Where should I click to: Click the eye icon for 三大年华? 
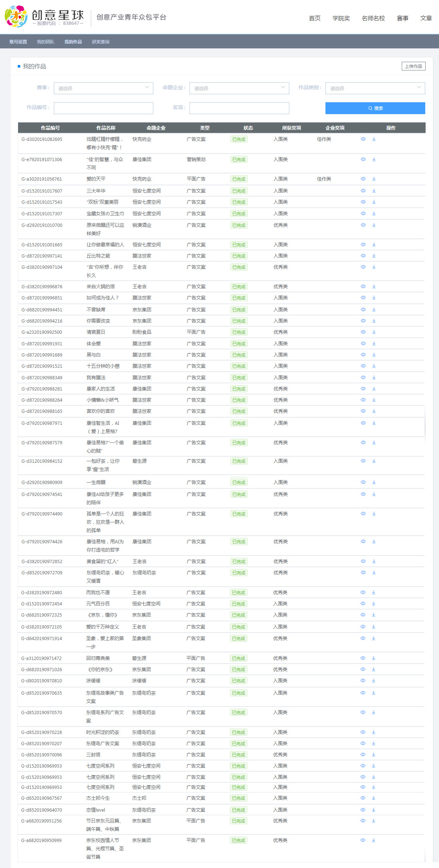(x=363, y=191)
